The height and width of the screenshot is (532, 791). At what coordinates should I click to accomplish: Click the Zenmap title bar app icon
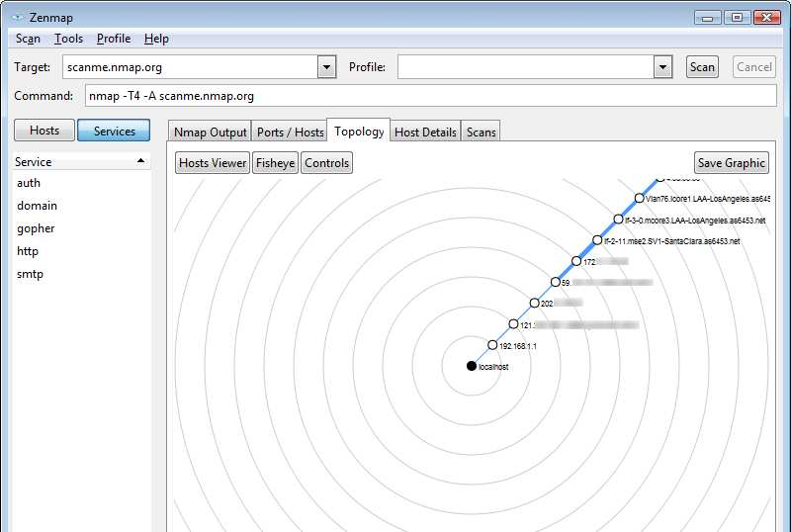pyautogui.click(x=18, y=17)
